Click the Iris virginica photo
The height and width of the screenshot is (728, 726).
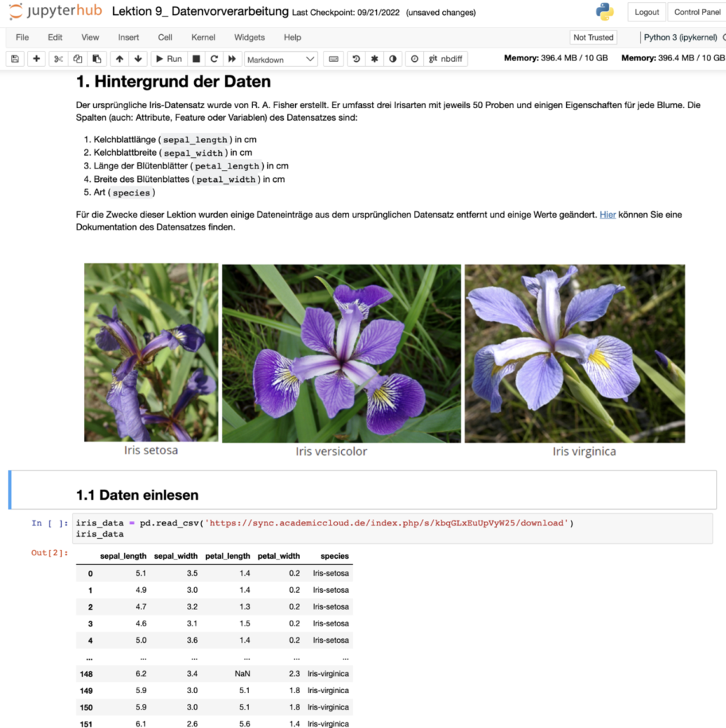pos(575,353)
